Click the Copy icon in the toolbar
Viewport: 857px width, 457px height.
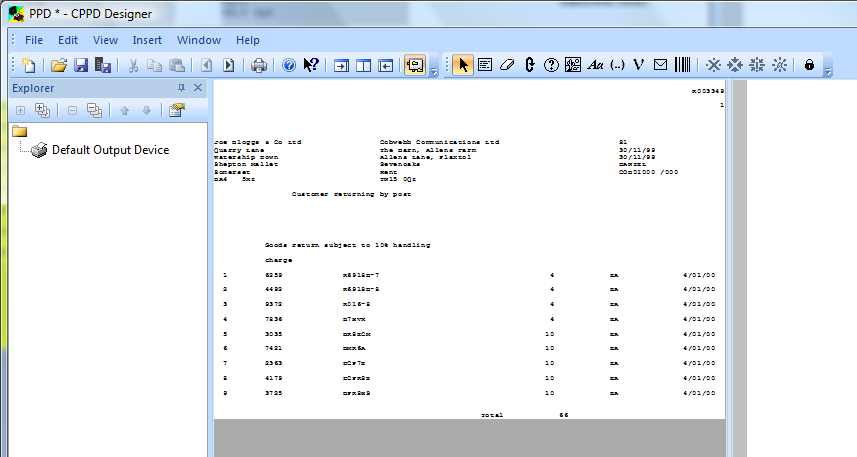point(155,65)
